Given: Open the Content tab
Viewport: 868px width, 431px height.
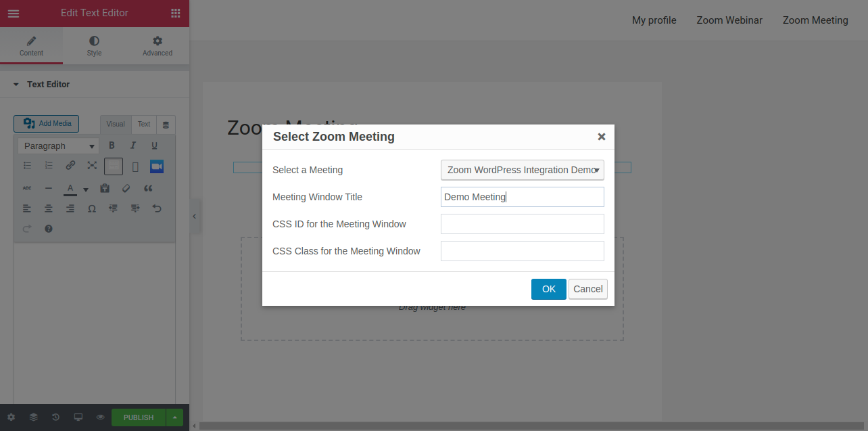Looking at the screenshot, I should pos(31,46).
